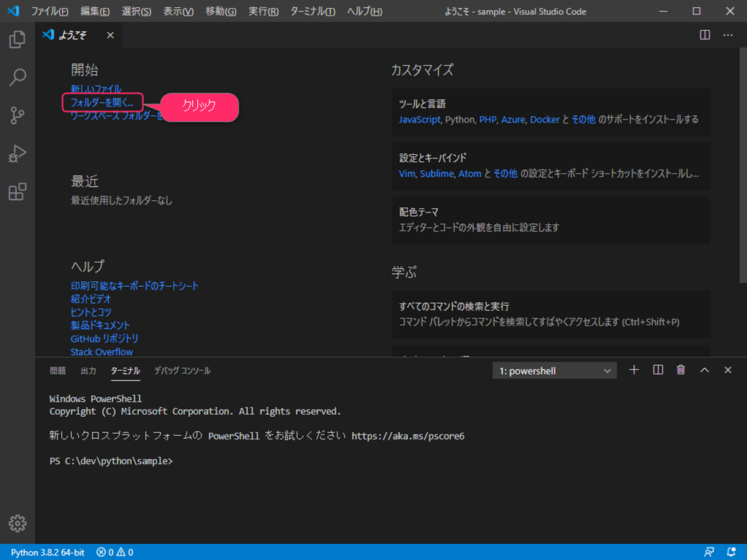Open the 製品ドキュメント link
747x560 pixels.
click(x=100, y=325)
